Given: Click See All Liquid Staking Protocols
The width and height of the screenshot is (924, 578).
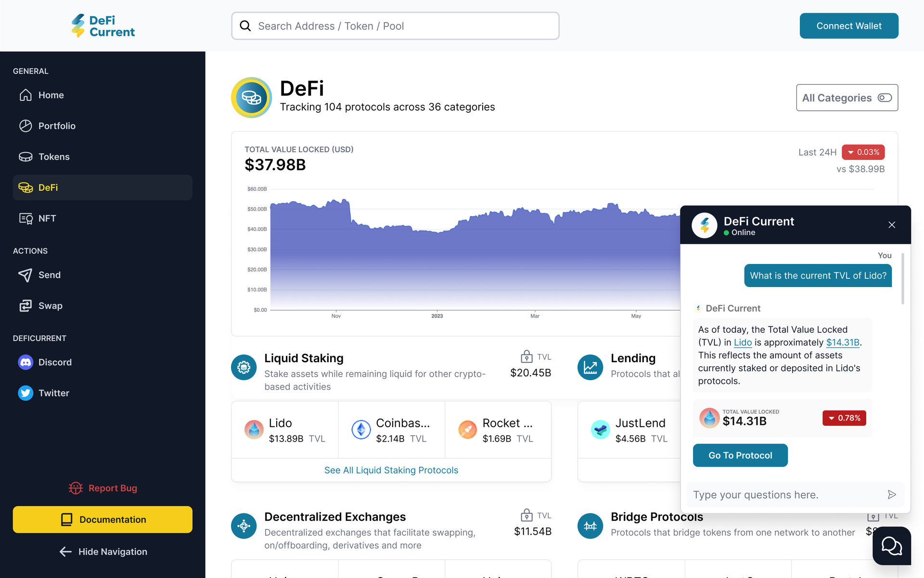Looking at the screenshot, I should pyautogui.click(x=391, y=470).
